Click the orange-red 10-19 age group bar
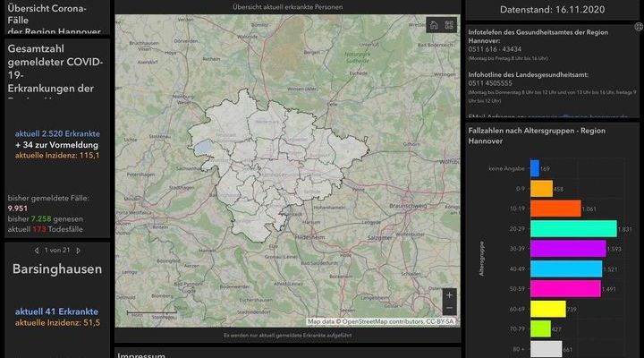 (x=555, y=209)
